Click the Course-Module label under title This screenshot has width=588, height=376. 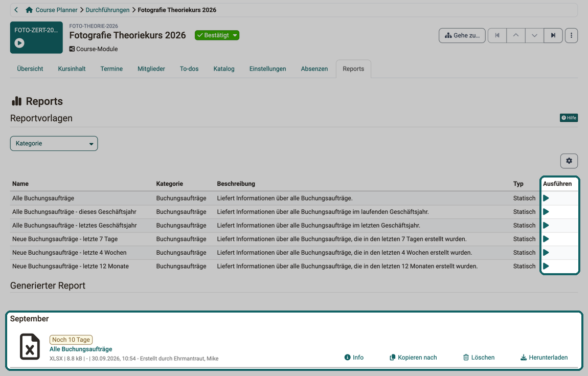(94, 49)
